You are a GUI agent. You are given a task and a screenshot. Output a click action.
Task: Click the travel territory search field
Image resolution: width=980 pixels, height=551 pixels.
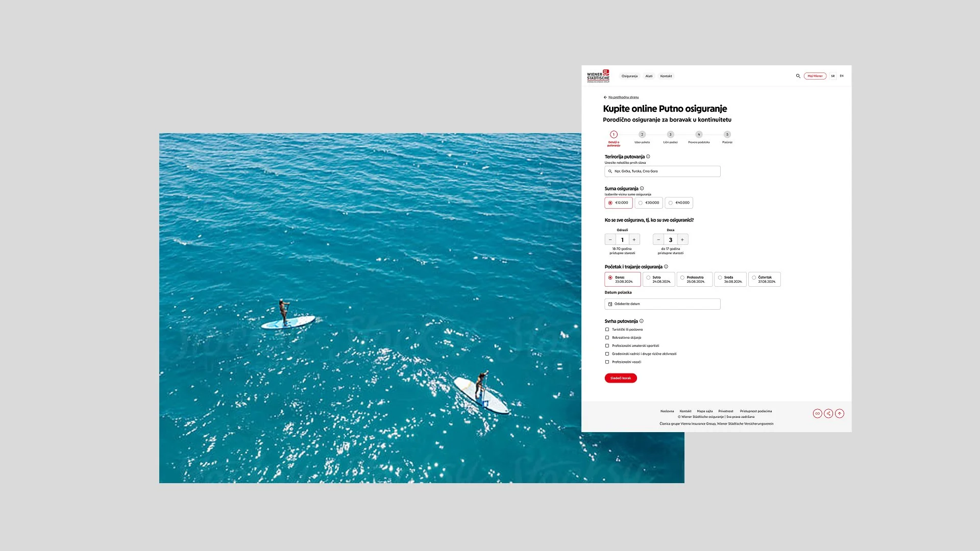point(662,171)
